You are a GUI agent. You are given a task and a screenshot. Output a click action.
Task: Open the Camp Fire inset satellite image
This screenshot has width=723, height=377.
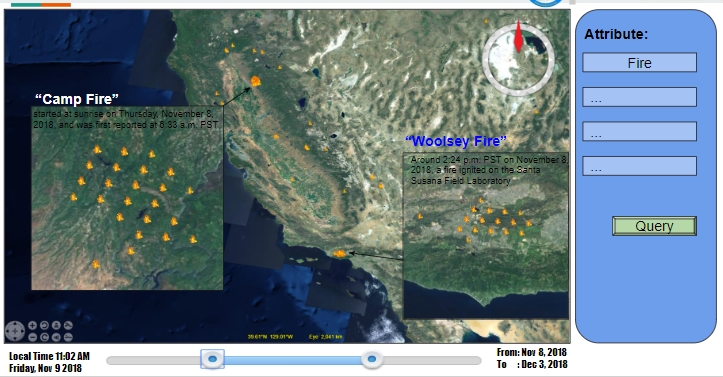pyautogui.click(x=127, y=198)
